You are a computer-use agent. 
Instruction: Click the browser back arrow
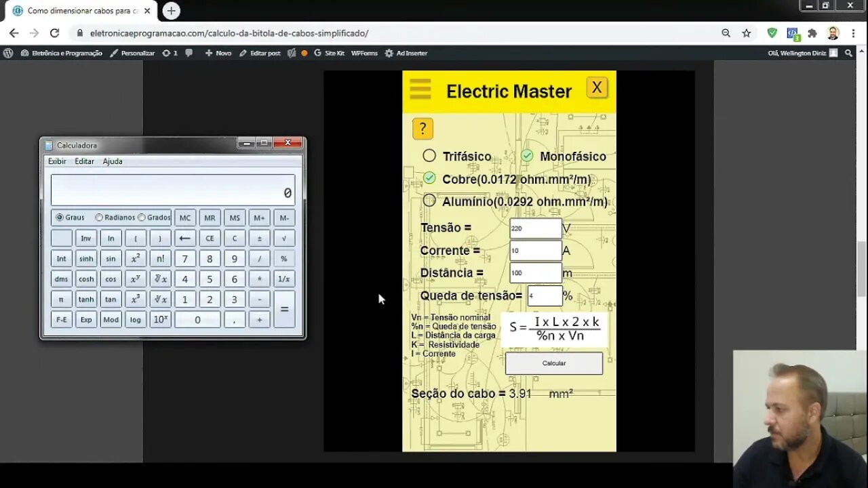(x=14, y=33)
